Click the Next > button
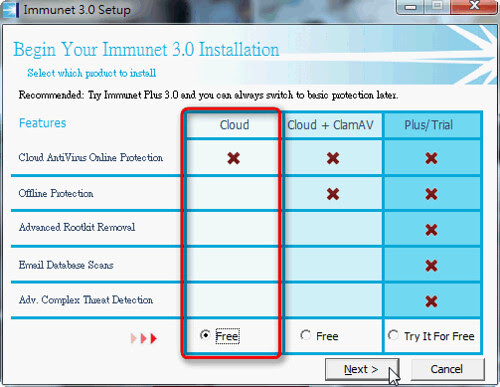500x387 pixels. [x=362, y=369]
